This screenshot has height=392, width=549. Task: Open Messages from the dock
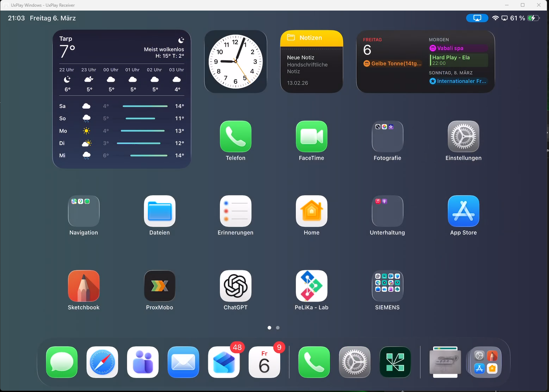[x=62, y=362]
